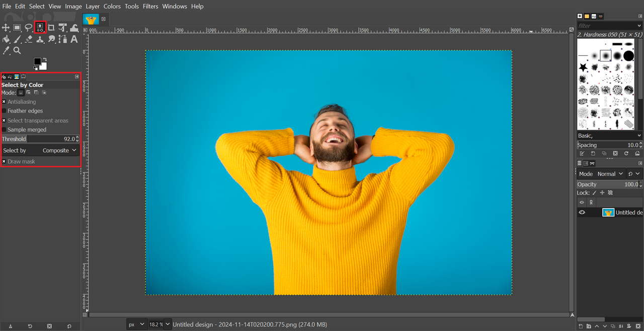
Task: Select the Color Picker eyedropper tool
Action: 6,50
